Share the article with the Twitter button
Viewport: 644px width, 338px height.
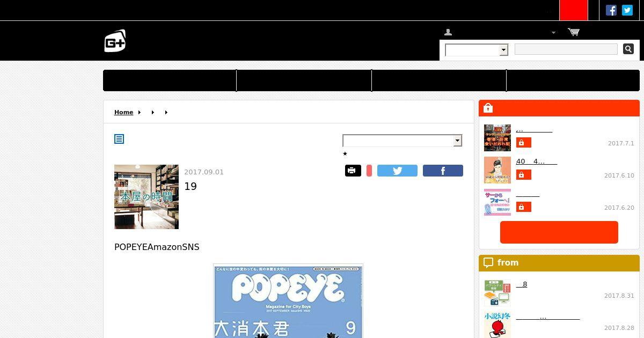397,171
